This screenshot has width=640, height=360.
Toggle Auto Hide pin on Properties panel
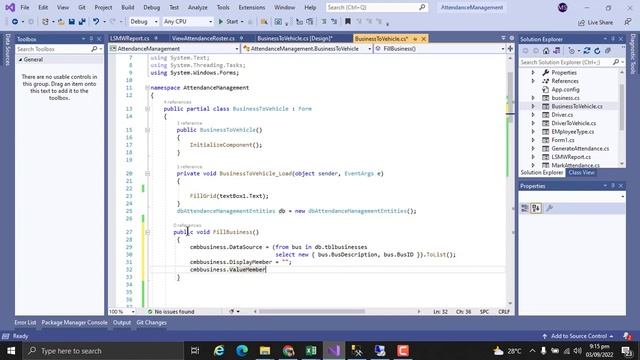tap(613, 186)
